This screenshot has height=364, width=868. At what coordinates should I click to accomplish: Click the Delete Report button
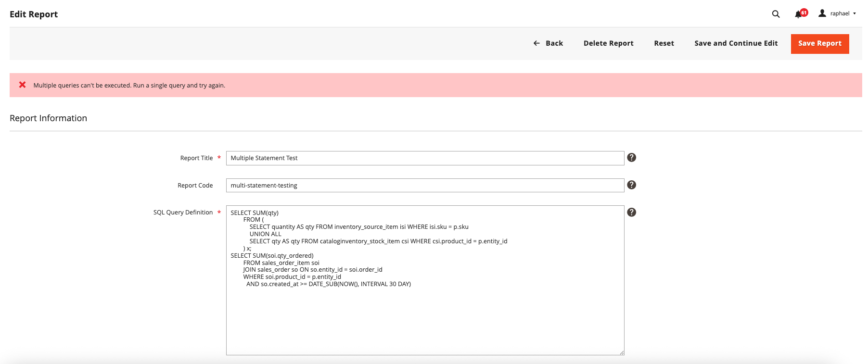[x=608, y=43]
